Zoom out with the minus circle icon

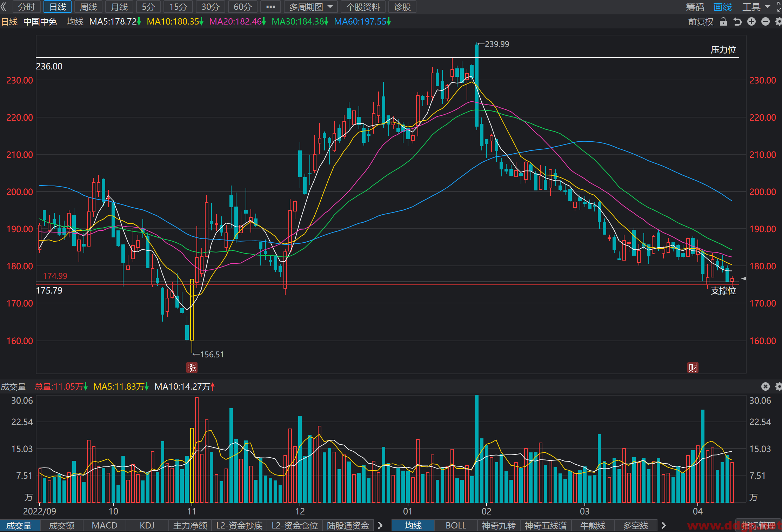tap(766, 22)
